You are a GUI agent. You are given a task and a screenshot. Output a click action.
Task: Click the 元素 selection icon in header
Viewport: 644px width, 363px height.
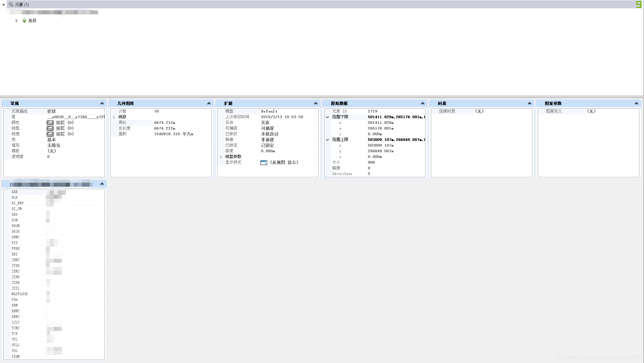click(11, 4)
